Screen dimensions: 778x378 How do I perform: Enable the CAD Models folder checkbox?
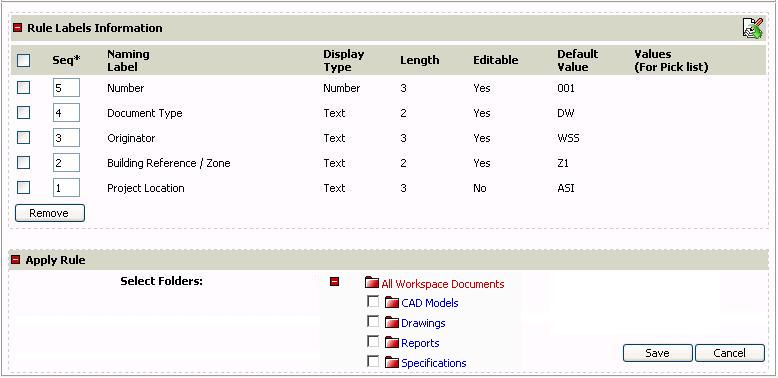pos(373,302)
